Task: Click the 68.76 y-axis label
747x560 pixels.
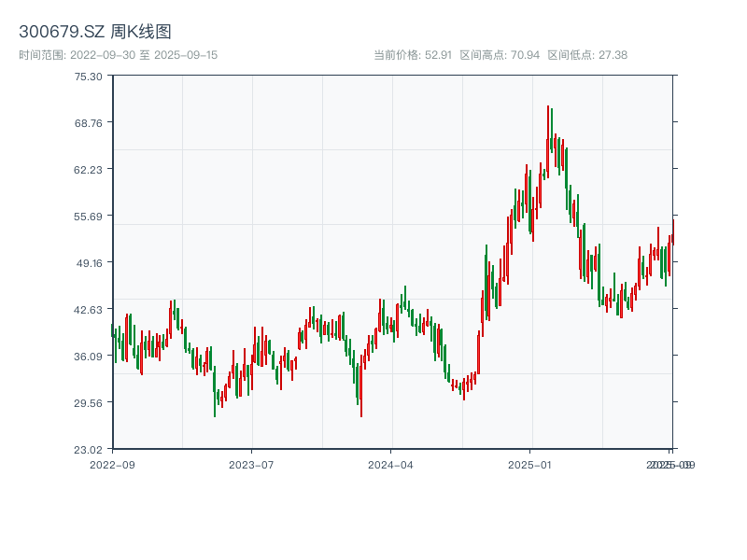Action: pyautogui.click(x=88, y=123)
